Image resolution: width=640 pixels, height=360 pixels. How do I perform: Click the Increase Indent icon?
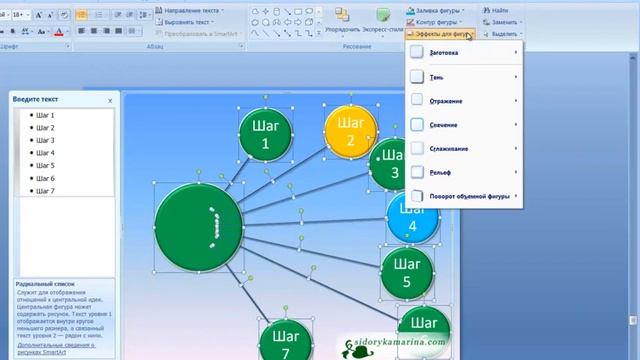click(130, 15)
